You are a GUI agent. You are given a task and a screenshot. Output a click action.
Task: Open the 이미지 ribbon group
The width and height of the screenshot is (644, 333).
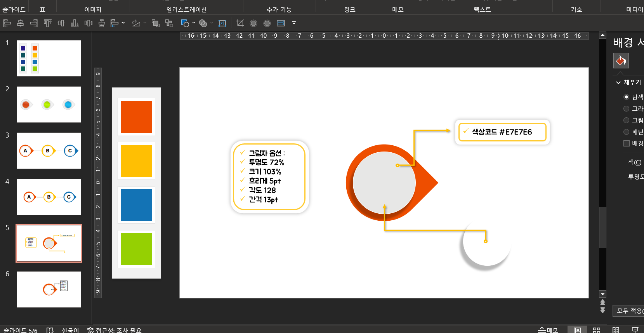point(93,9)
